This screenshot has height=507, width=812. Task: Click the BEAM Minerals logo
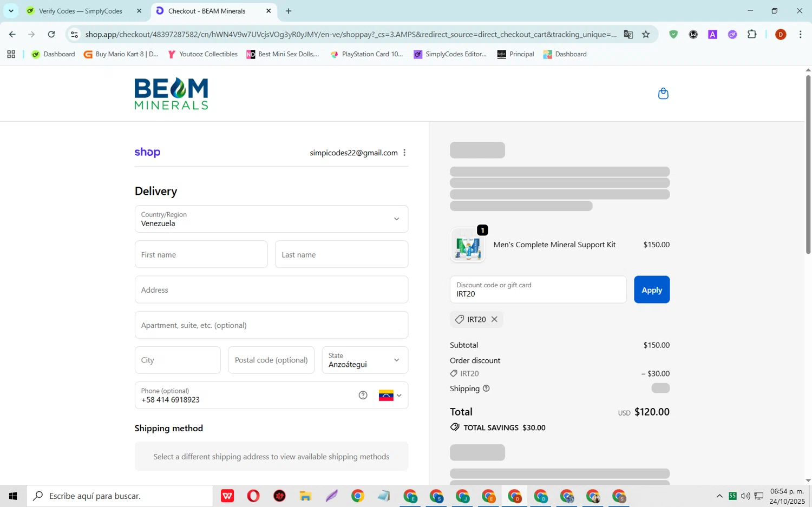tap(171, 94)
